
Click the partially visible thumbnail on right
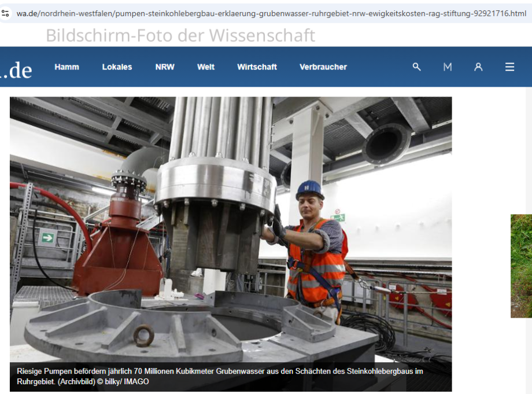tap(521, 266)
